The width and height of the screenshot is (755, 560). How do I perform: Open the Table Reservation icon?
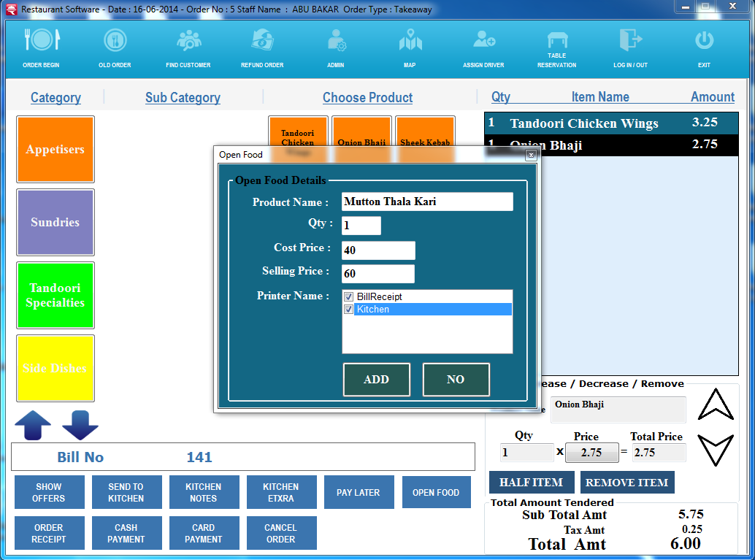[557, 41]
